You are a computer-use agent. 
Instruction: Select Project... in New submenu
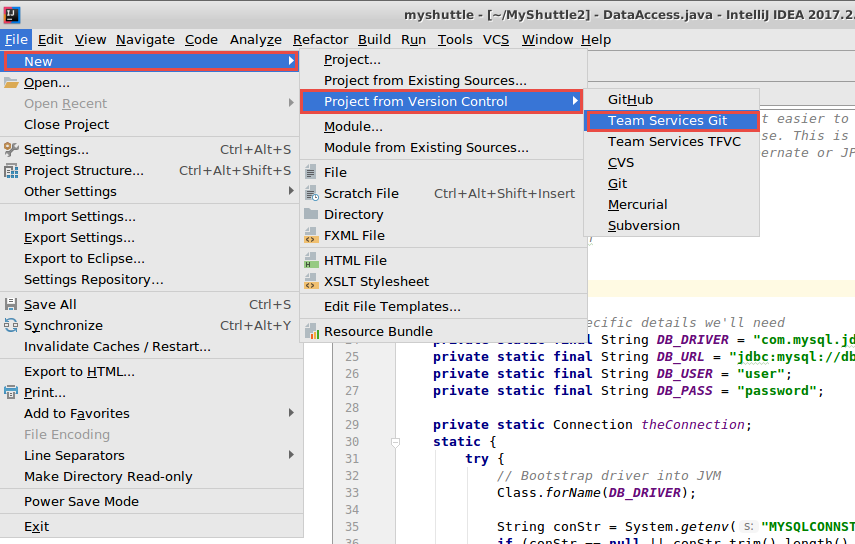point(443,60)
